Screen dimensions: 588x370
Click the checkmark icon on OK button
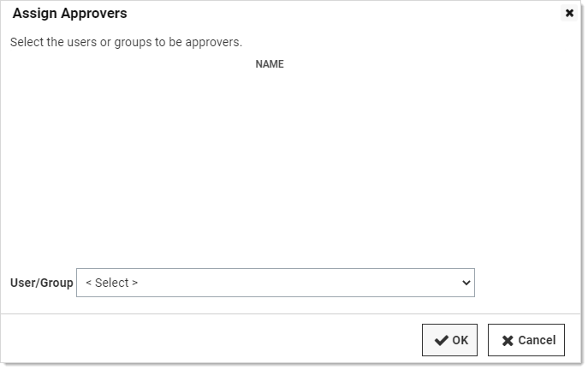(x=441, y=340)
